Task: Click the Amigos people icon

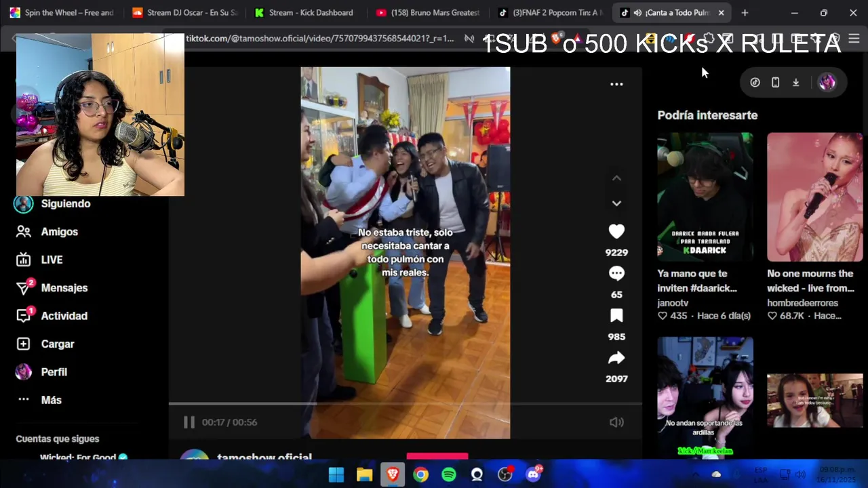Action: pos(24,232)
